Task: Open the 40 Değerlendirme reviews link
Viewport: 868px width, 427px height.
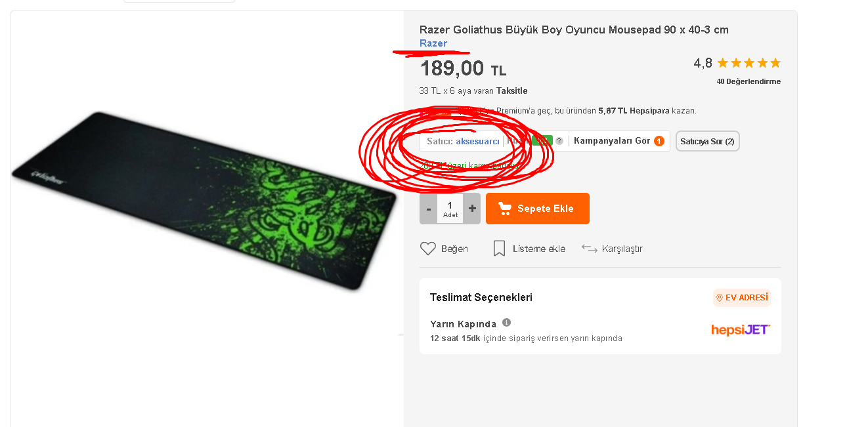Action: point(749,82)
